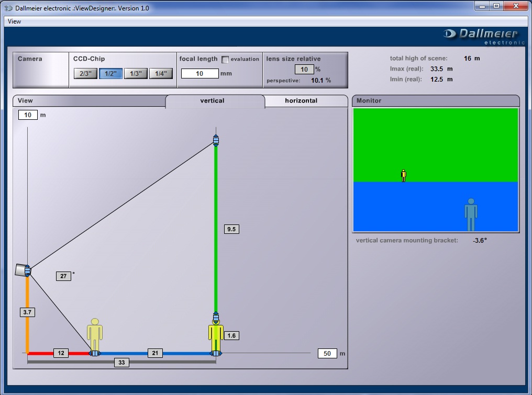Click the bright yellow far person figure

click(216, 337)
